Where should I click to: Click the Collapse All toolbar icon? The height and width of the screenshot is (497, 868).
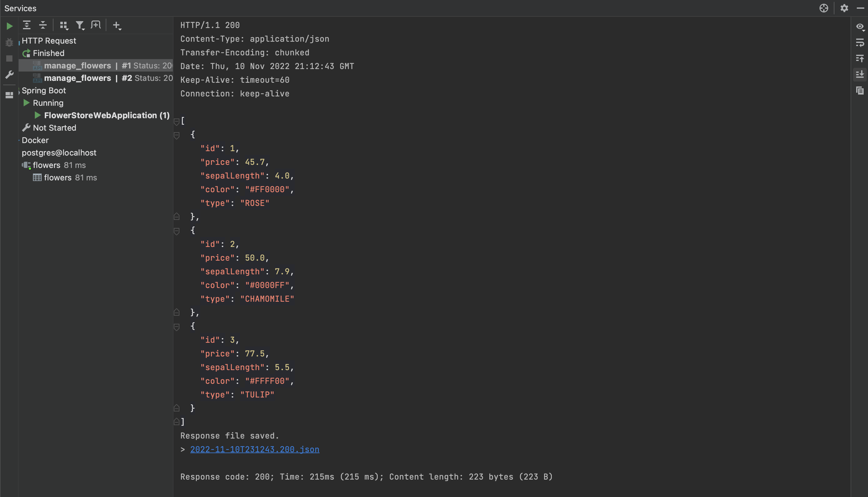click(x=43, y=25)
